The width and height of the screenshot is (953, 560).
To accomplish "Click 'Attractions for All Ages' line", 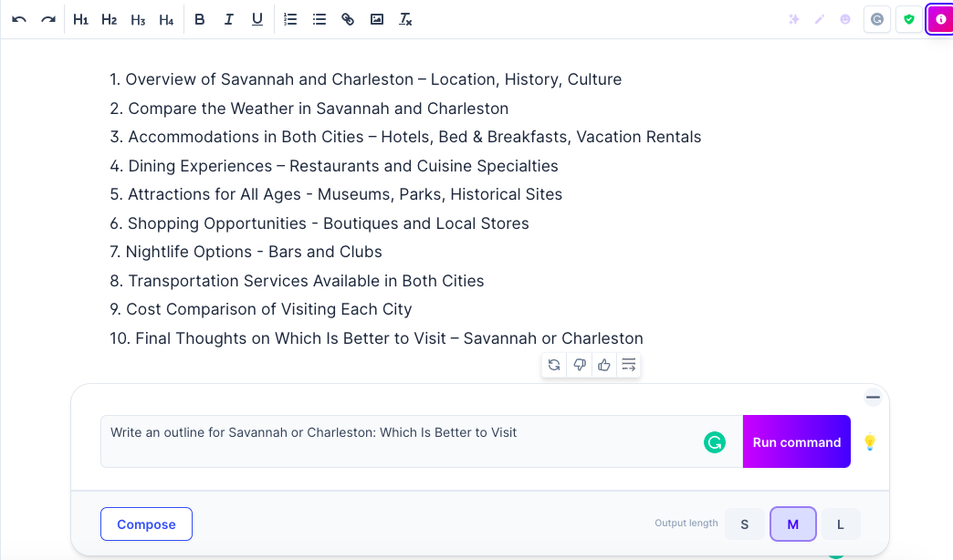I will point(336,194).
